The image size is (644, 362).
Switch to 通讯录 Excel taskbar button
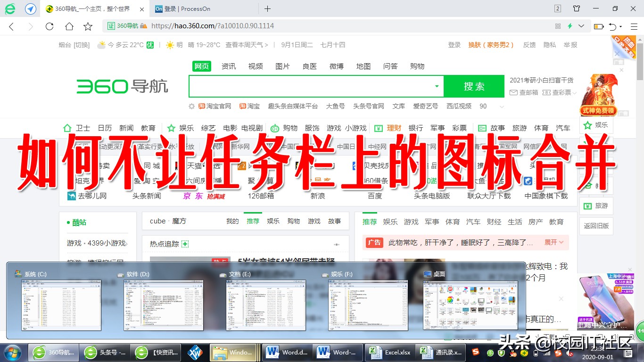point(440,353)
